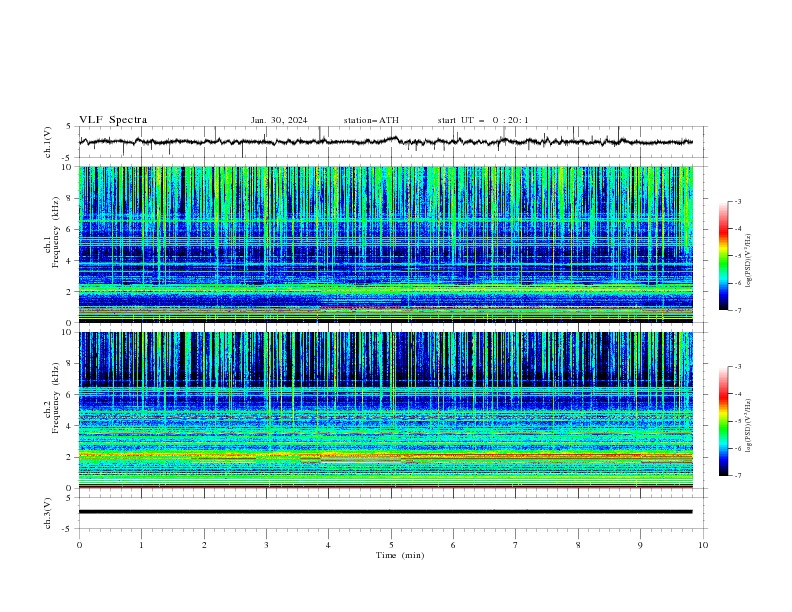Image resolution: width=792 pixels, height=612 pixels.
Task: Click the 'ch.1(V)' waveform axis label
Action: 48,142
